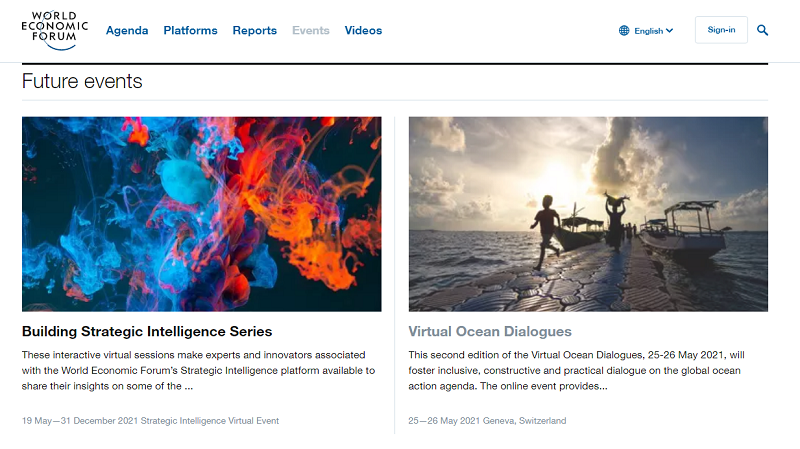The height and width of the screenshot is (449, 800).
Task: Click the globe language icon
Action: (624, 31)
